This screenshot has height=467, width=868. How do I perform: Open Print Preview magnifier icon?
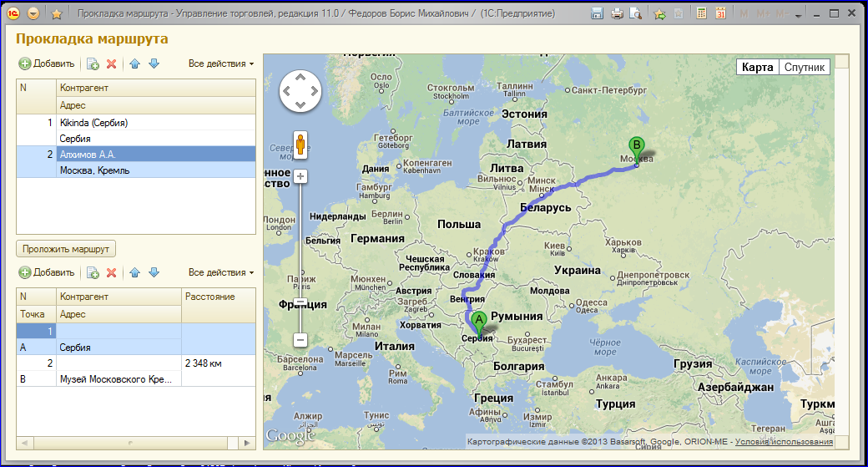635,14
